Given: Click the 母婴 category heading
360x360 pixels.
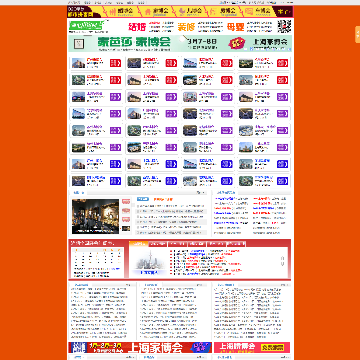Looking at the screenshot, I should click(x=235, y=27).
